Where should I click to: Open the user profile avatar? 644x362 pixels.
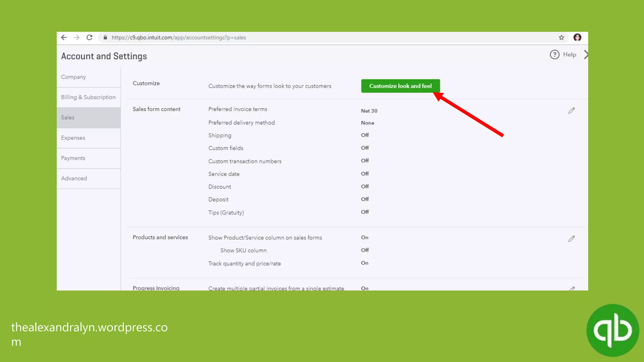click(x=577, y=38)
